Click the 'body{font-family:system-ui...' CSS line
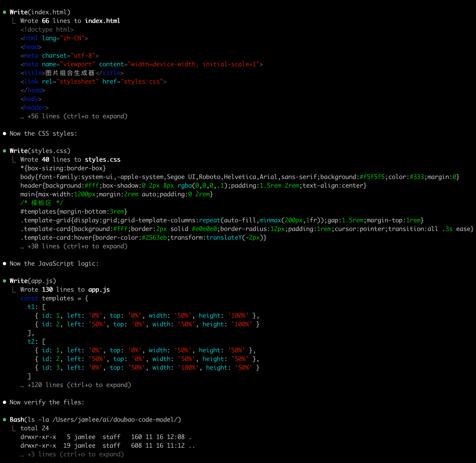The width and height of the screenshot is (476, 463). (x=240, y=177)
